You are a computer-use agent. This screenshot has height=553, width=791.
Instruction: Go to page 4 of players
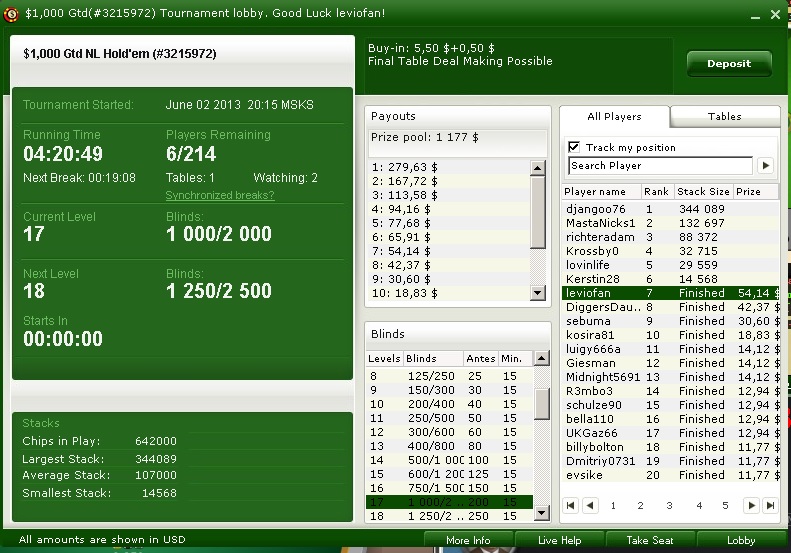[699, 506]
